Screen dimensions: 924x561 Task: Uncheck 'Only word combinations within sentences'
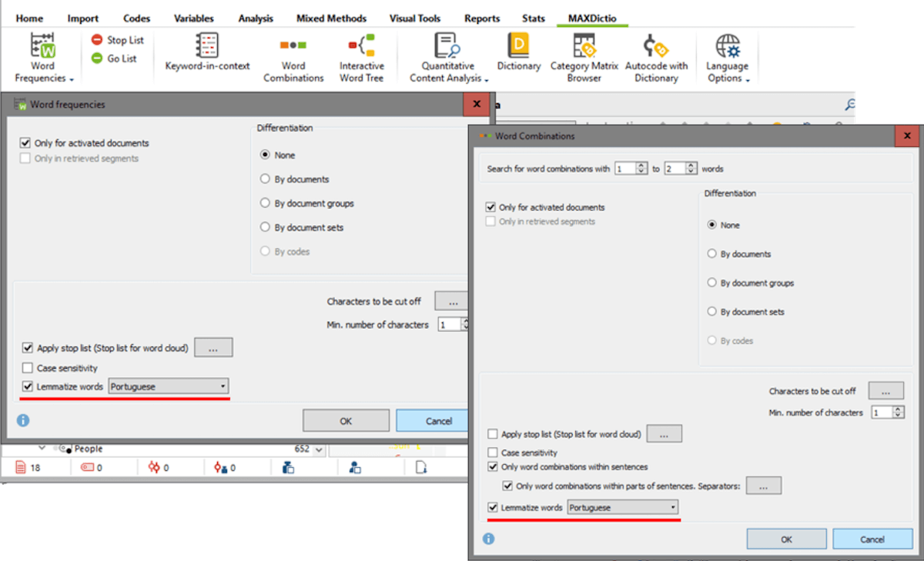pyautogui.click(x=493, y=466)
